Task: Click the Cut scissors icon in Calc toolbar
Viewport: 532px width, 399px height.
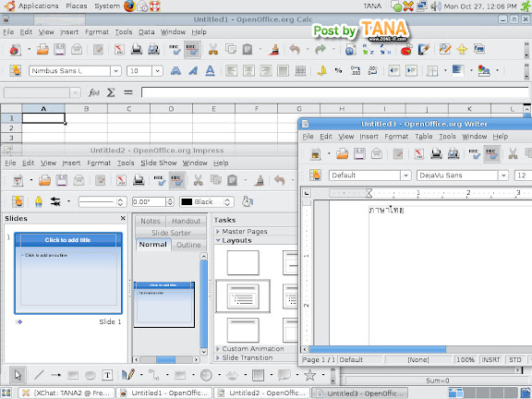Action: (x=213, y=50)
